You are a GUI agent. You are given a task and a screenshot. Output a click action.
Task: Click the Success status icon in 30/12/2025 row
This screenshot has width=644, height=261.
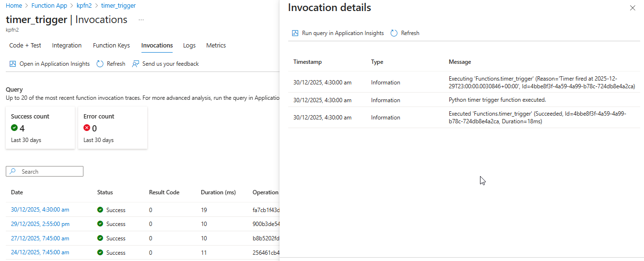pos(100,210)
